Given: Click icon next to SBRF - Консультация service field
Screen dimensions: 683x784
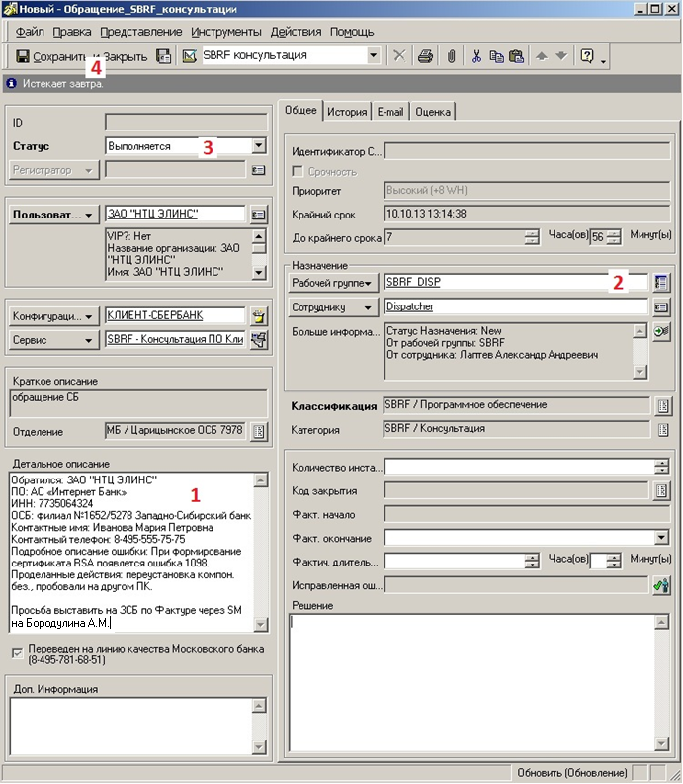Looking at the screenshot, I should [x=259, y=339].
